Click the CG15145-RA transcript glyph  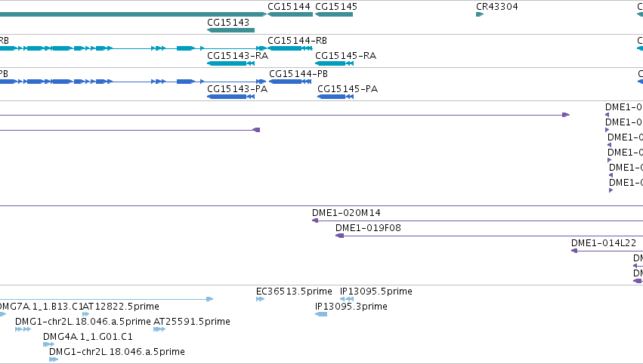[x=334, y=63]
